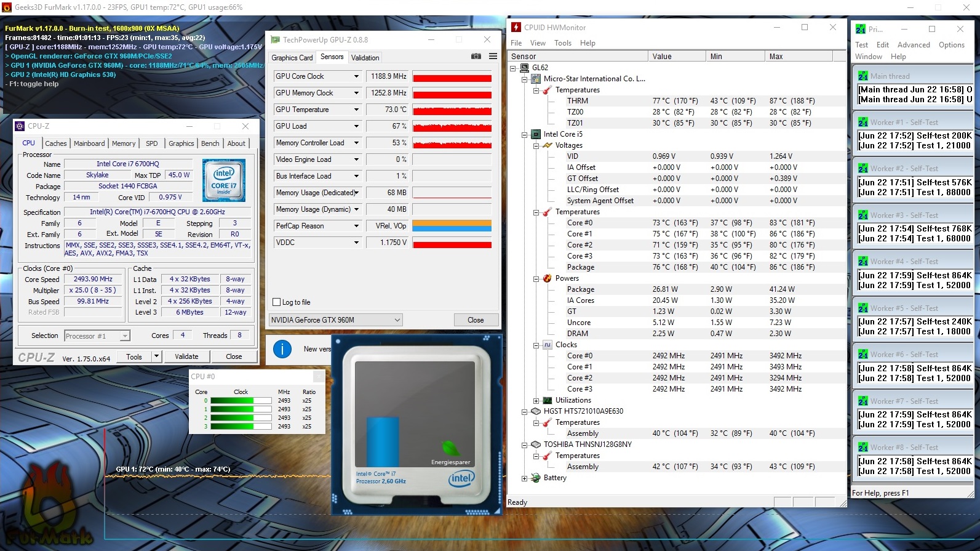The image size is (980, 551).
Task: Click Voltages lightning icon in tree
Action: point(548,145)
